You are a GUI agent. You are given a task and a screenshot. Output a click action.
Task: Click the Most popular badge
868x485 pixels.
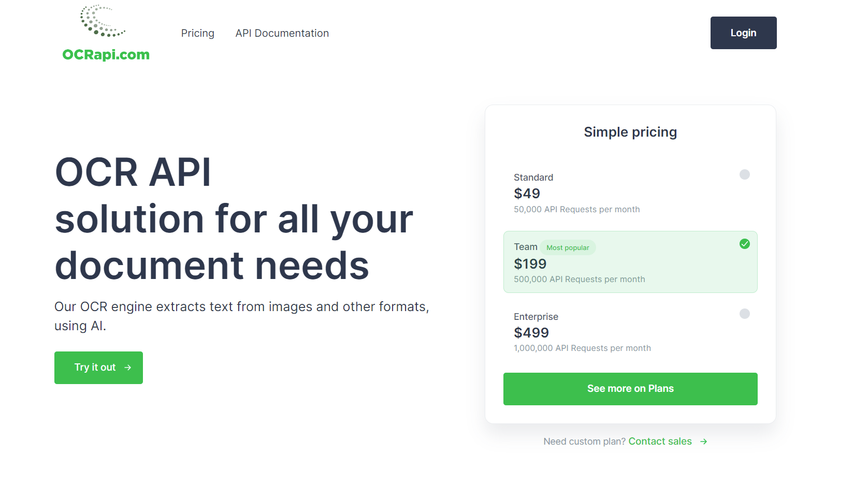tap(568, 247)
